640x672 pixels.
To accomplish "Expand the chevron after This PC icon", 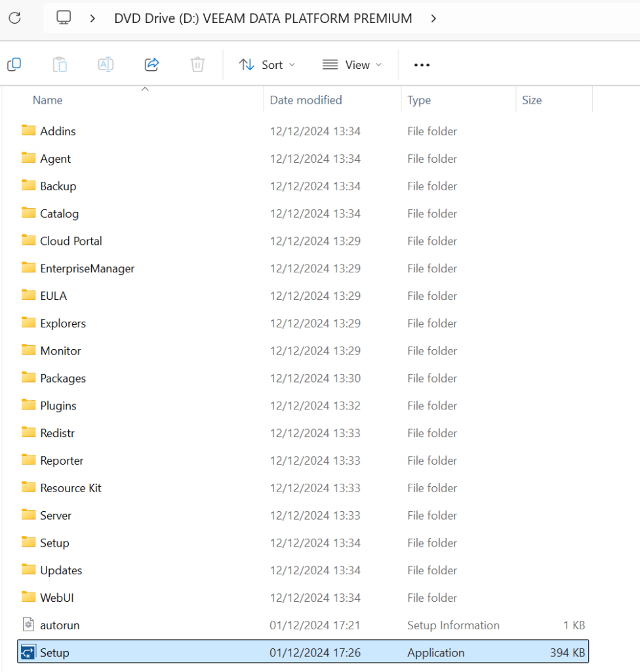I will 92,18.
